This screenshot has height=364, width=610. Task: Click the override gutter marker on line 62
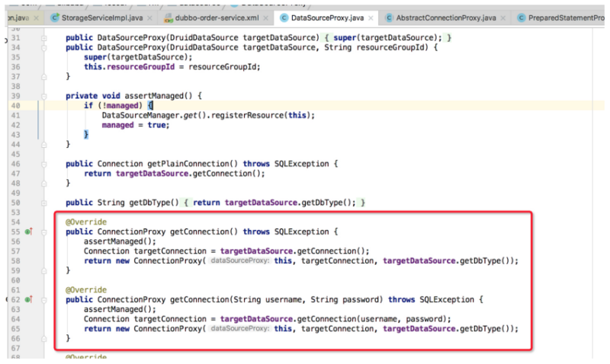coord(28,299)
